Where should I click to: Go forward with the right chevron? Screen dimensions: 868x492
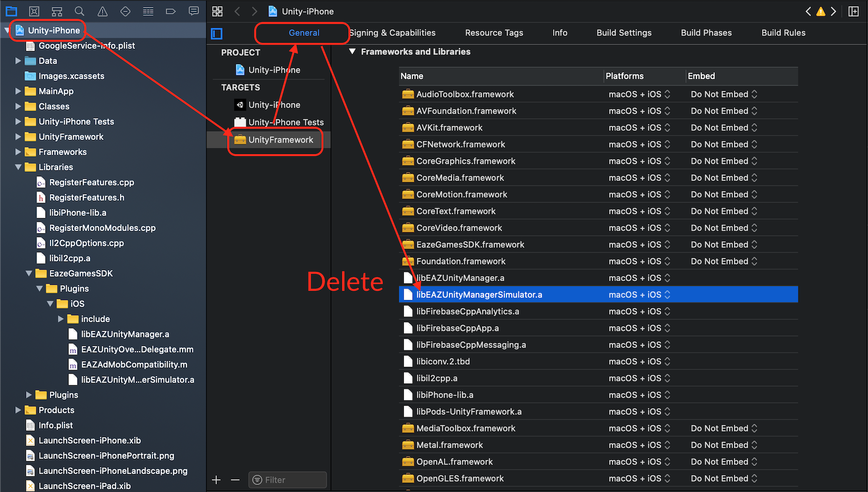tap(255, 11)
